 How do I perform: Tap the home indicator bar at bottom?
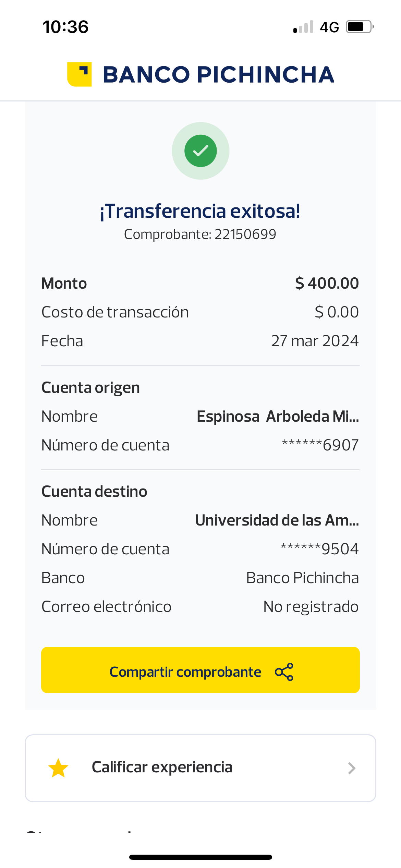(200, 857)
